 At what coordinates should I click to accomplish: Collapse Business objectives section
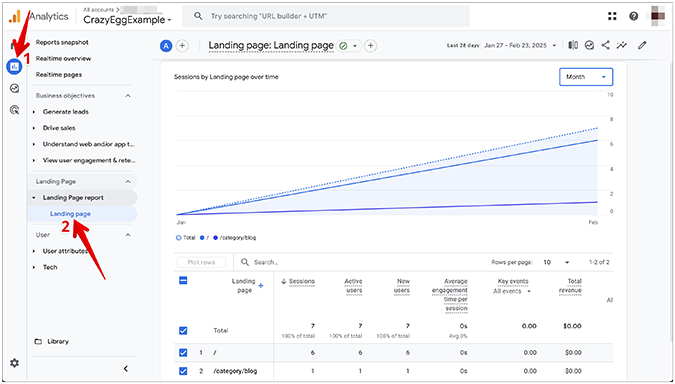[x=128, y=96]
